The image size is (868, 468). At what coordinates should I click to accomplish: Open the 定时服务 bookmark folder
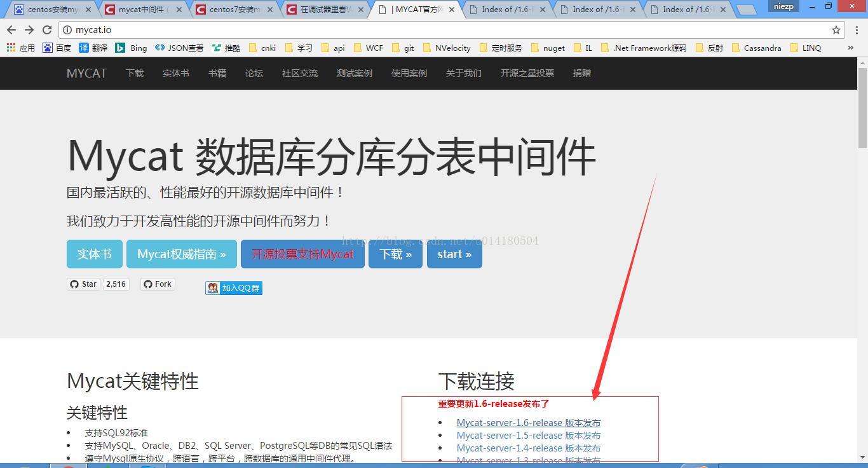501,48
